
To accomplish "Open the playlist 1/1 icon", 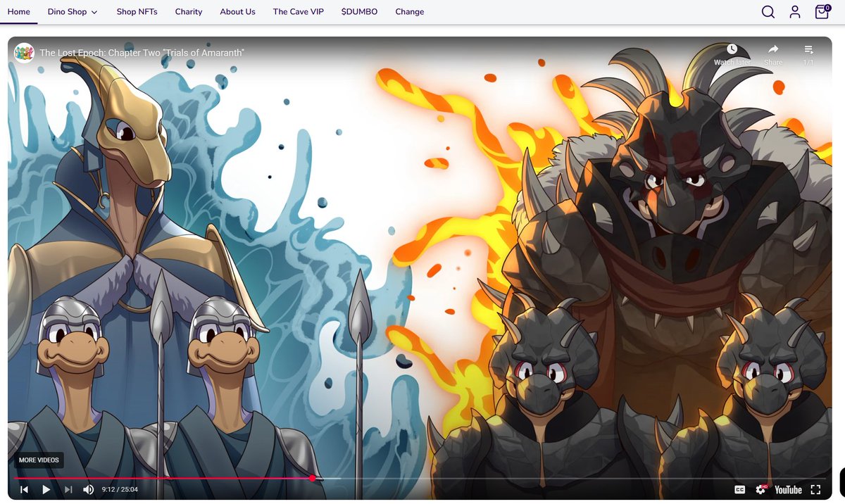I will point(808,54).
